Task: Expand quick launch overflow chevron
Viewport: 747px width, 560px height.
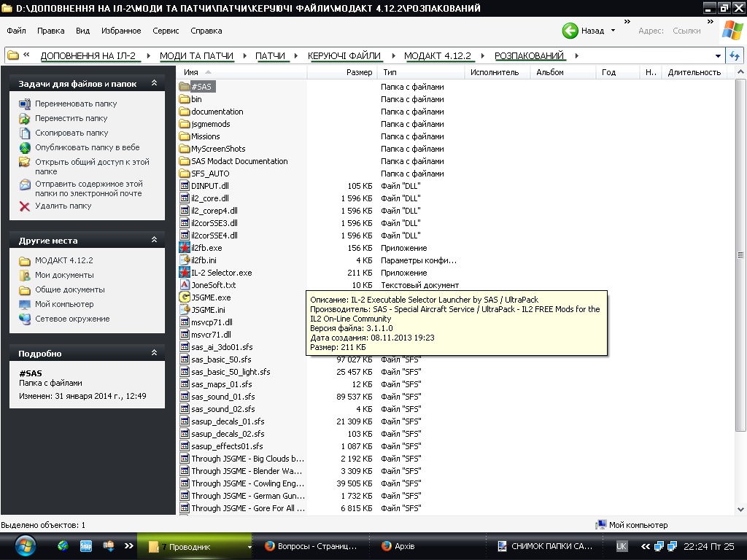Action: (128, 546)
